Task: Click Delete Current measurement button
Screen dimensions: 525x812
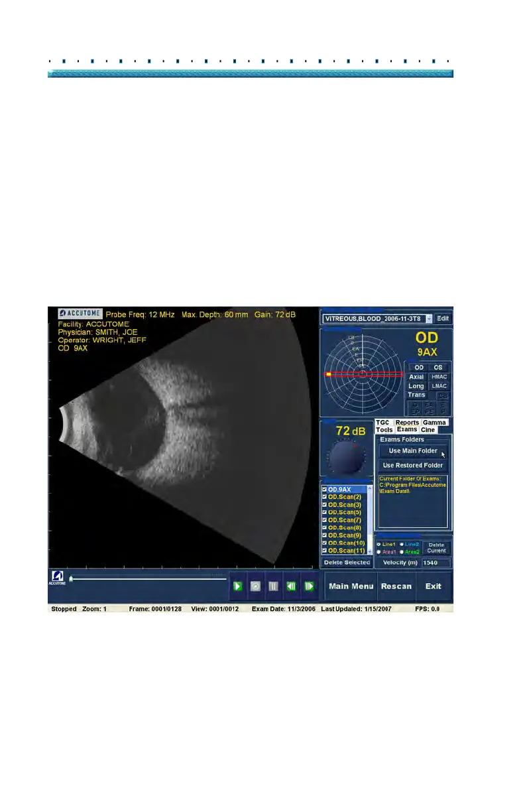Action: (436, 548)
